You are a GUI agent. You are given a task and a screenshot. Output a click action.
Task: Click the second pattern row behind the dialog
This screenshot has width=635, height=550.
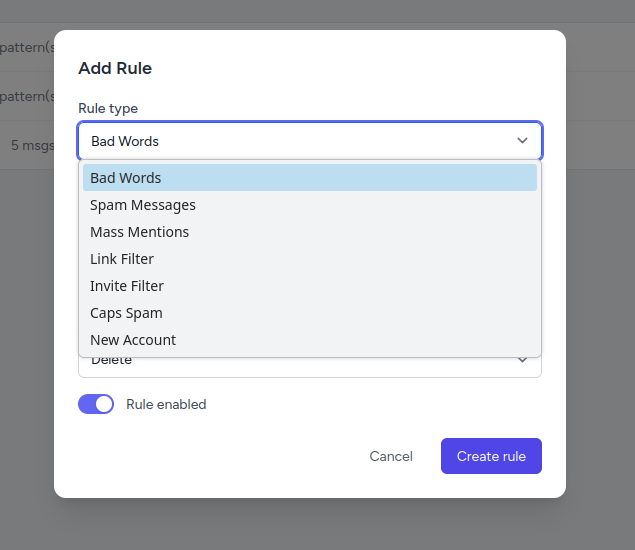pos(27,96)
